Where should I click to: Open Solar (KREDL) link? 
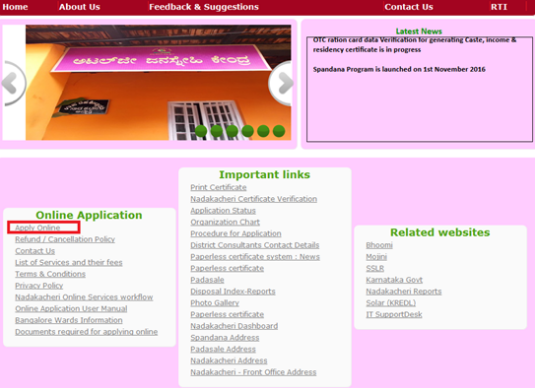click(x=391, y=303)
